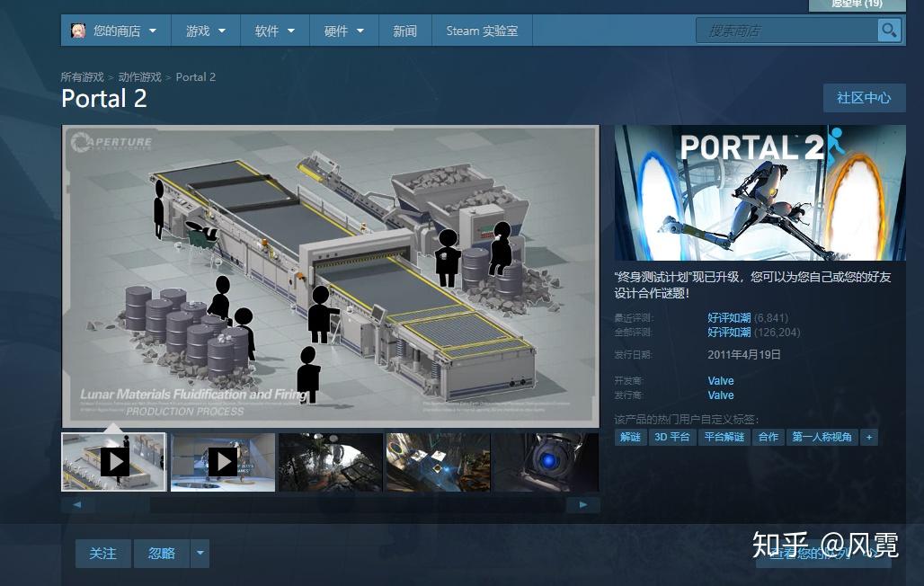This screenshot has height=586, width=924.
Task: Click the plus button to add tags
Action: (x=868, y=438)
